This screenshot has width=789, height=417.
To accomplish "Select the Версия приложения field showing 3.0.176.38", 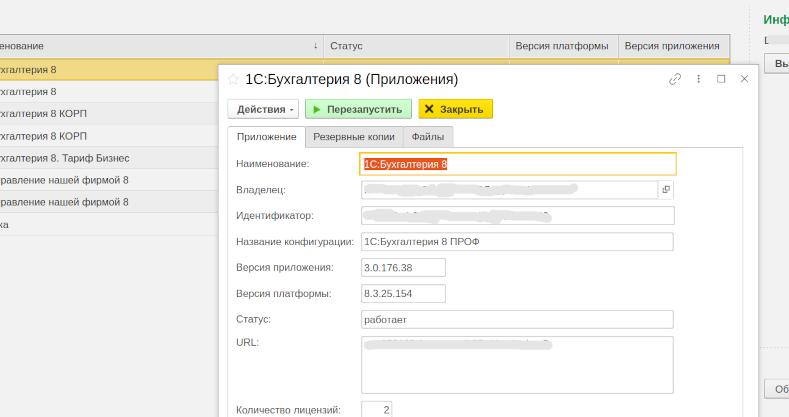I will (403, 268).
